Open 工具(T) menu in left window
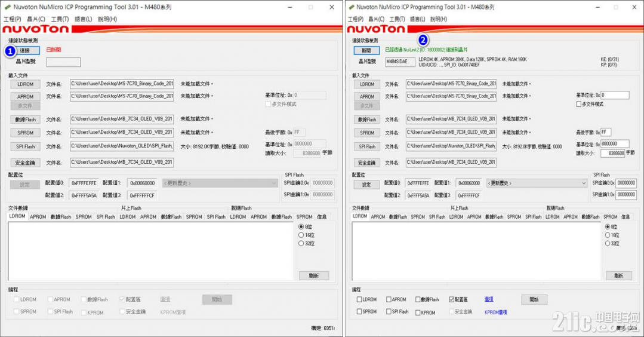The height and width of the screenshot is (337, 644). (60, 19)
